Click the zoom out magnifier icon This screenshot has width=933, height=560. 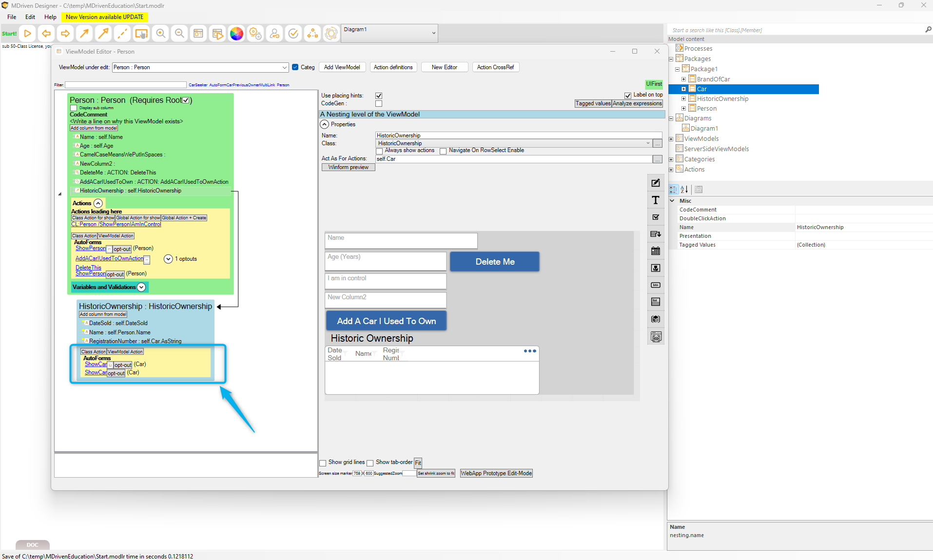click(x=179, y=34)
